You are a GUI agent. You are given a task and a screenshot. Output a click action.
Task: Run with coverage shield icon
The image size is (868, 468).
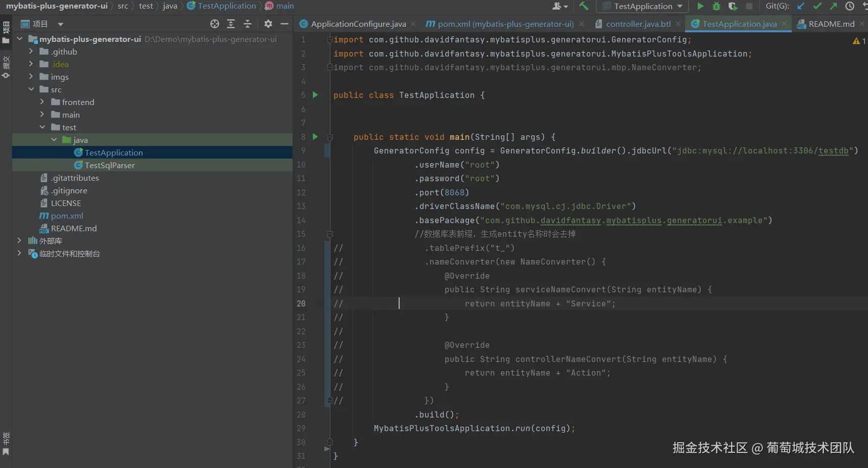[733, 6]
